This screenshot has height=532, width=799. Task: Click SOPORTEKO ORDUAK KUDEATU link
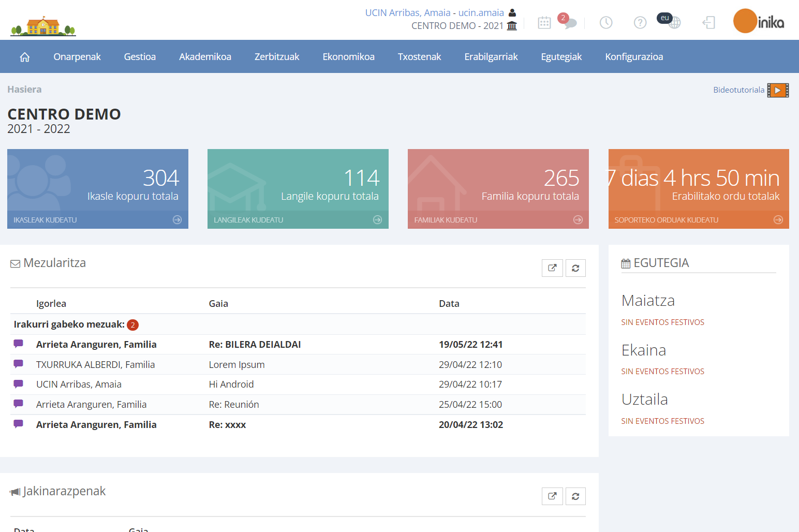tap(666, 220)
